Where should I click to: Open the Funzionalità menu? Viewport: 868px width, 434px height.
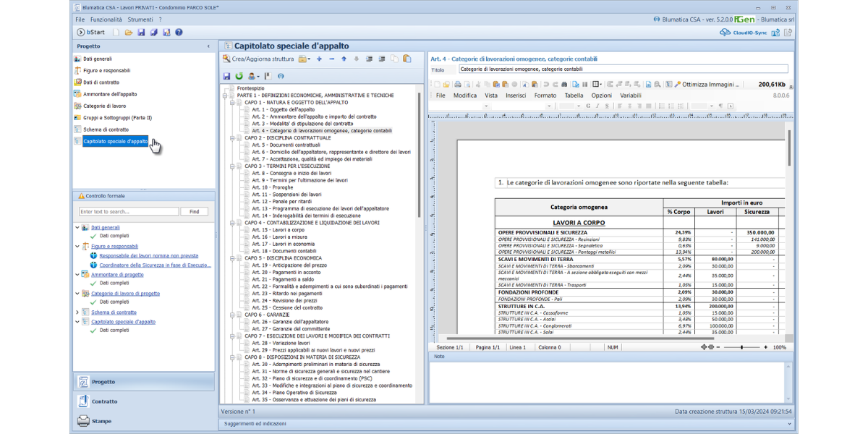point(106,20)
